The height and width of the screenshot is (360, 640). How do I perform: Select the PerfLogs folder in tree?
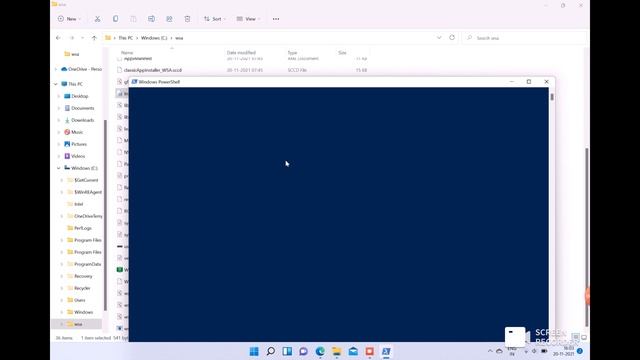click(82, 228)
